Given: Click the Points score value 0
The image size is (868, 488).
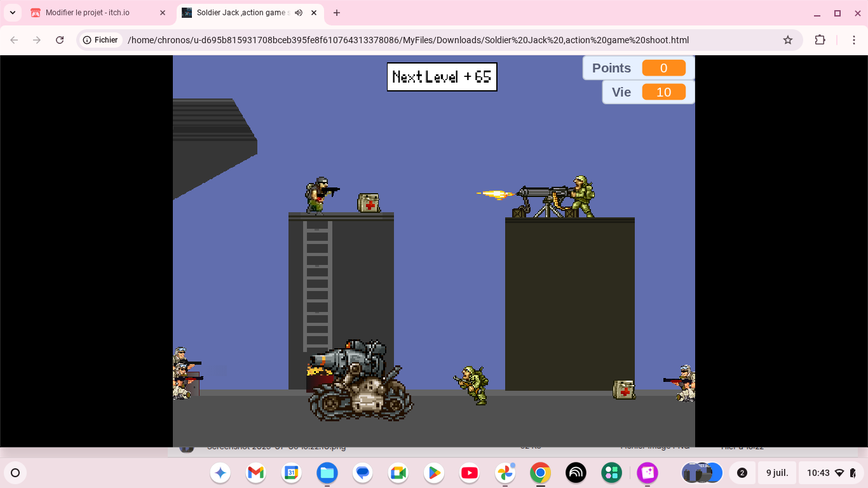Looking at the screenshot, I should tap(663, 68).
